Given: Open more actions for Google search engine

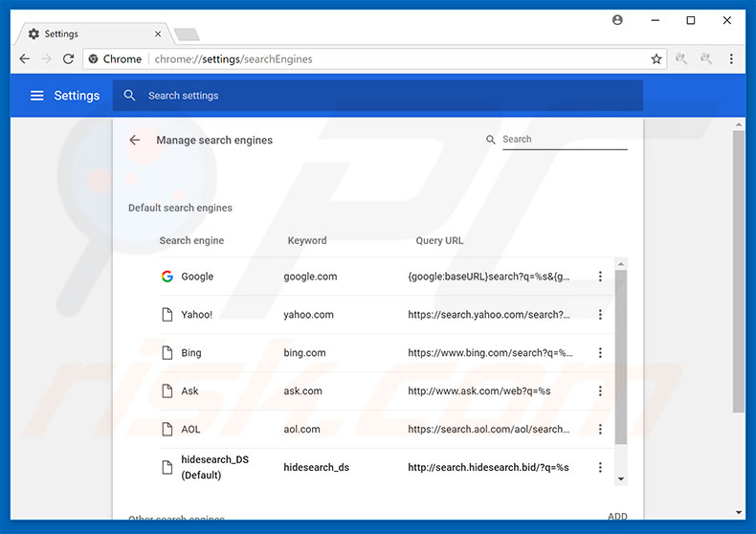Looking at the screenshot, I should [600, 277].
